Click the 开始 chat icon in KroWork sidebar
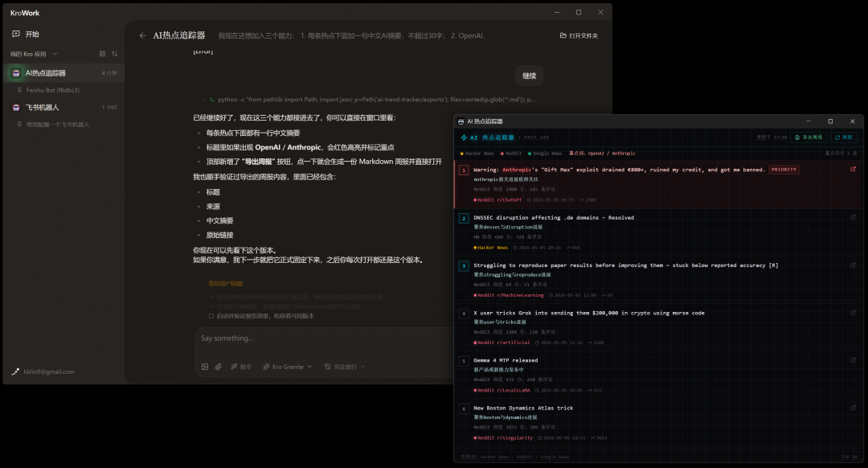The width and height of the screenshot is (868, 468). click(16, 34)
